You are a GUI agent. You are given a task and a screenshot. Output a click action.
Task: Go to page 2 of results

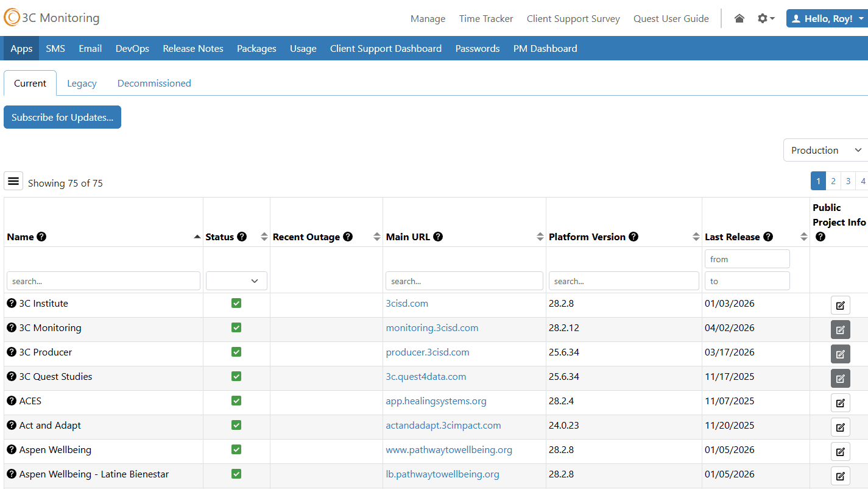point(833,181)
